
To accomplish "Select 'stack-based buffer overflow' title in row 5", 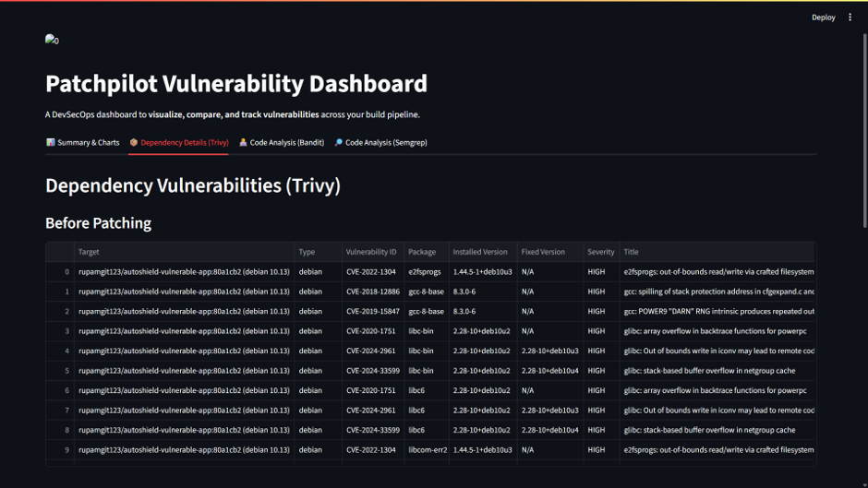I will [717, 371].
